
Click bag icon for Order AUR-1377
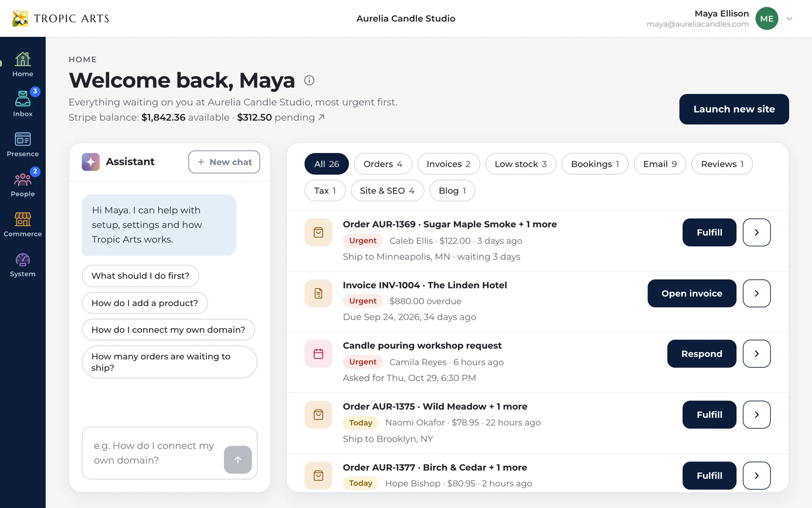[318, 475]
